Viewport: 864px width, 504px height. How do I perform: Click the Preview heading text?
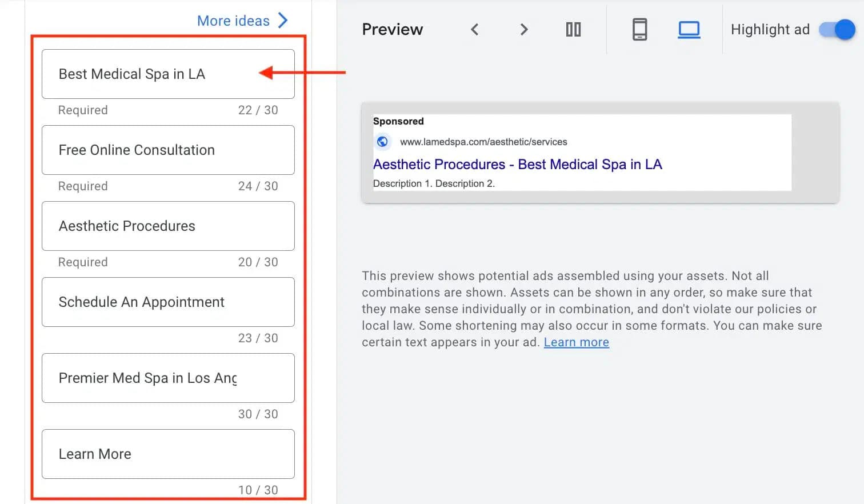(x=393, y=30)
